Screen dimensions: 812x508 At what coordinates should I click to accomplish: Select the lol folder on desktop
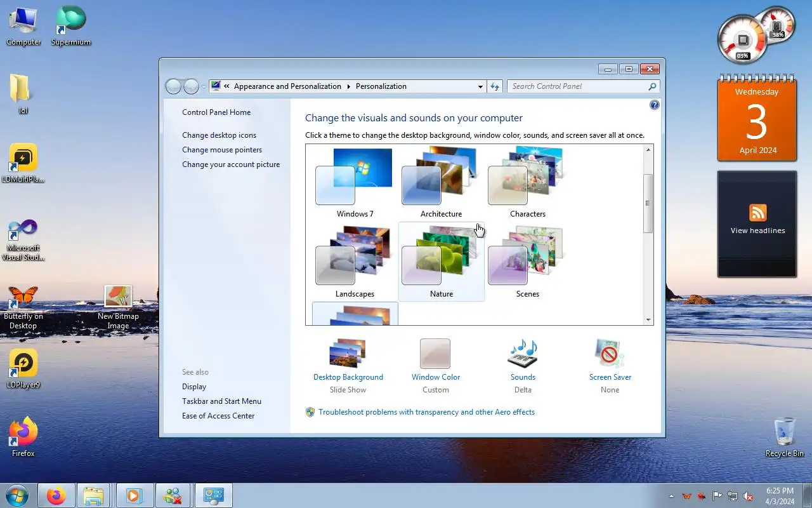pos(23,95)
